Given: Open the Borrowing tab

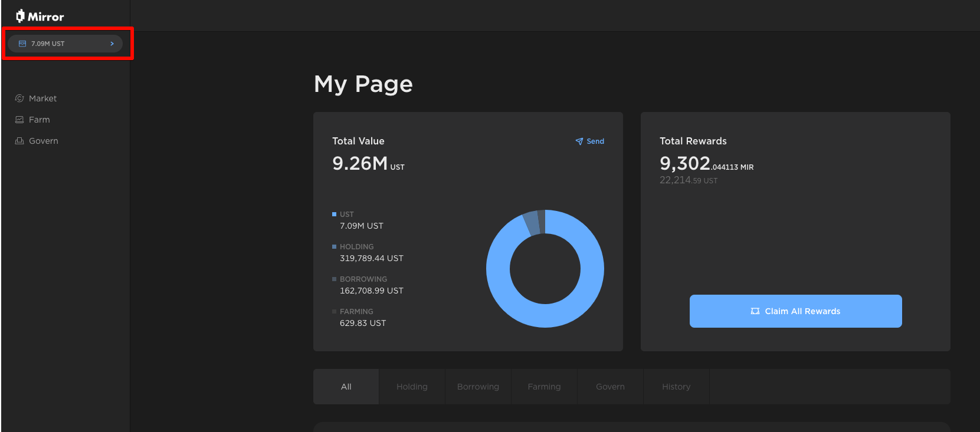Looking at the screenshot, I should [x=478, y=387].
